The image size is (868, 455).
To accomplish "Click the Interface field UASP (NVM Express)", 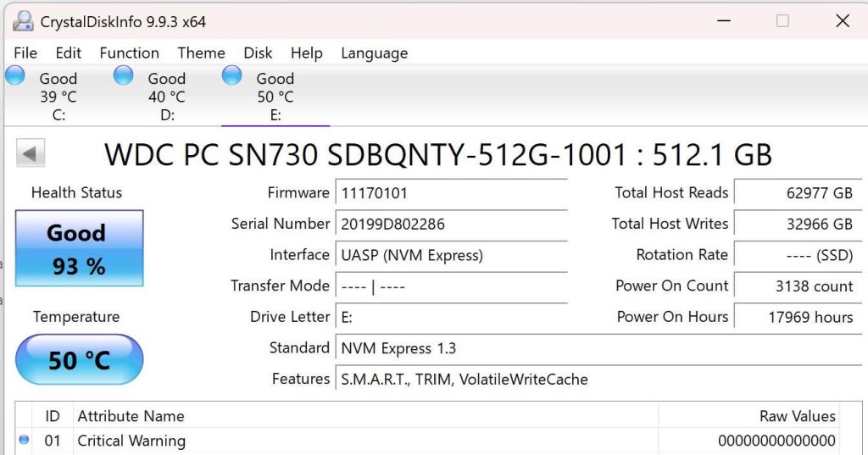I will 451,255.
